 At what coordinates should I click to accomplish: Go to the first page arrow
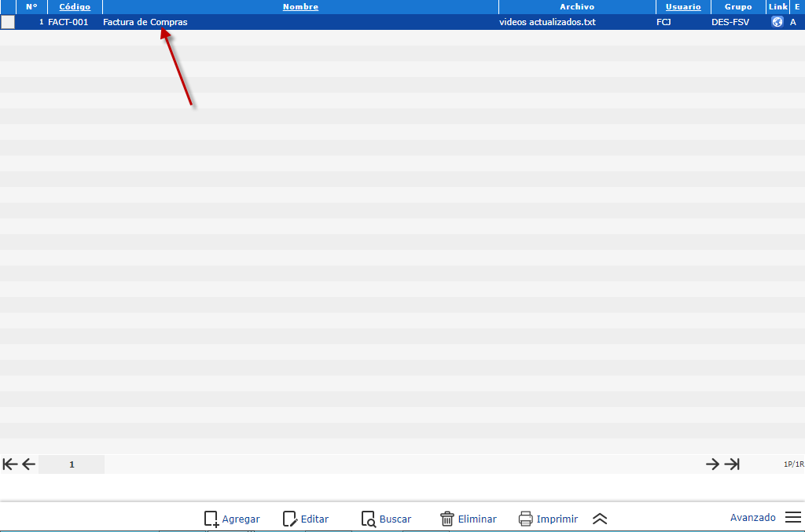coord(9,464)
